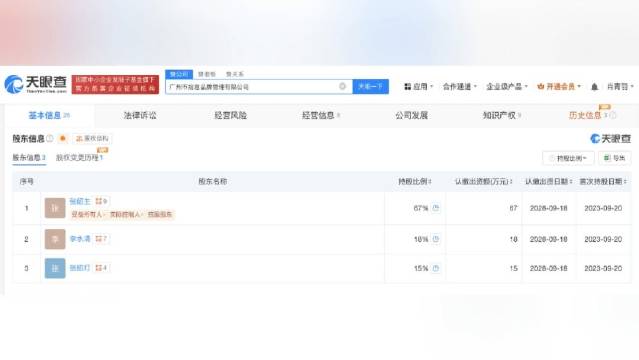
Task: Expand the 合作通道 dropdown
Action: (460, 86)
